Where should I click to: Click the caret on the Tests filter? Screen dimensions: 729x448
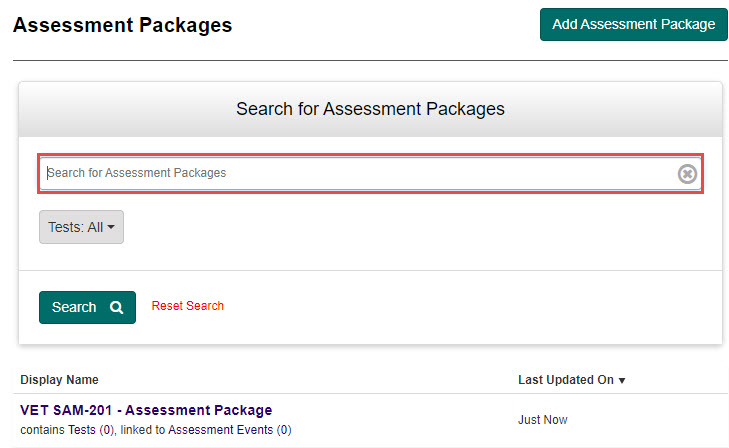point(111,228)
